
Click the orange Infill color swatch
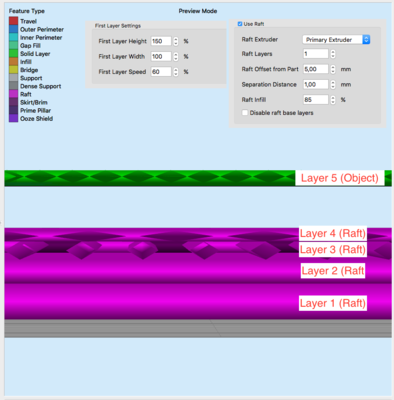13,62
